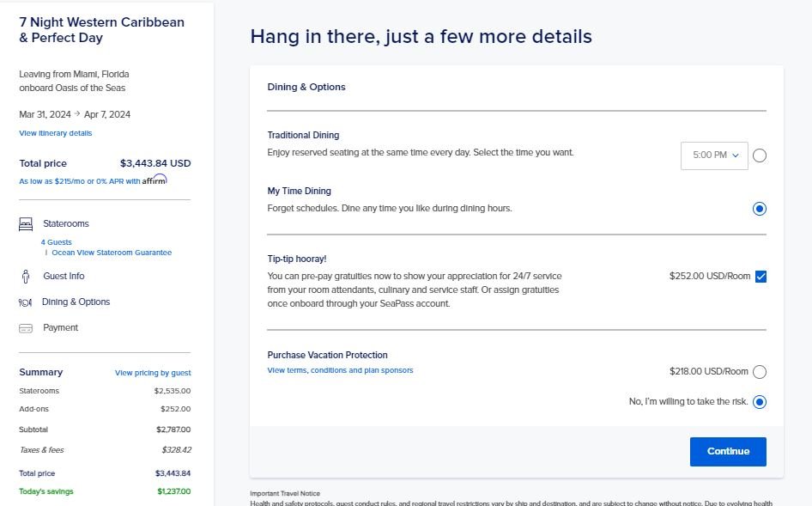Click the $252.00 USD/Room gratuities price
Viewport: 812px width, 506px height.
[x=710, y=277]
